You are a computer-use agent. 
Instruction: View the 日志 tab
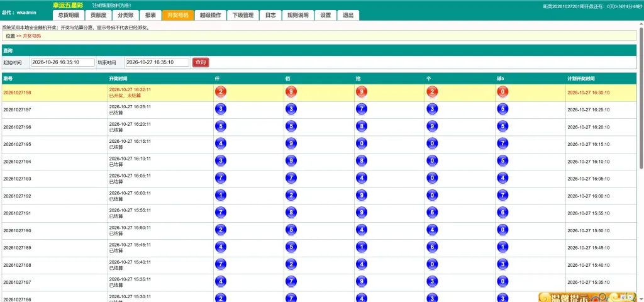tap(270, 15)
